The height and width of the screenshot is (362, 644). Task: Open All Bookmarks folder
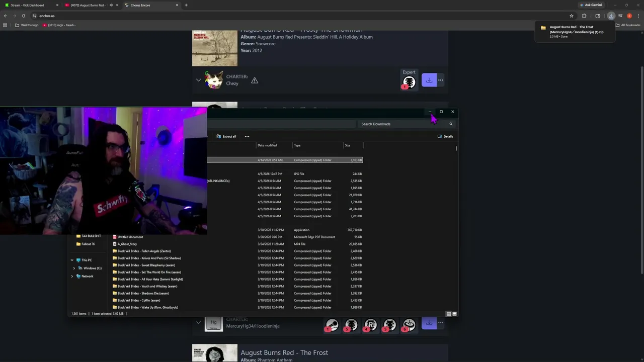[628, 25]
